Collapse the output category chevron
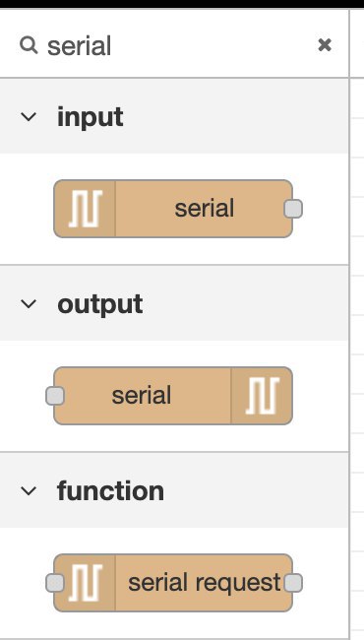This screenshot has width=364, height=640. 29,303
